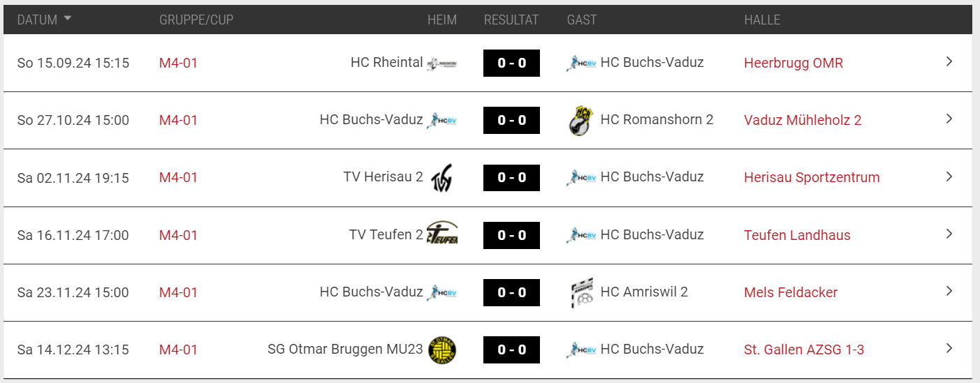
Task: Expand the 15.09.24 match row chevron
Action: pos(949,61)
